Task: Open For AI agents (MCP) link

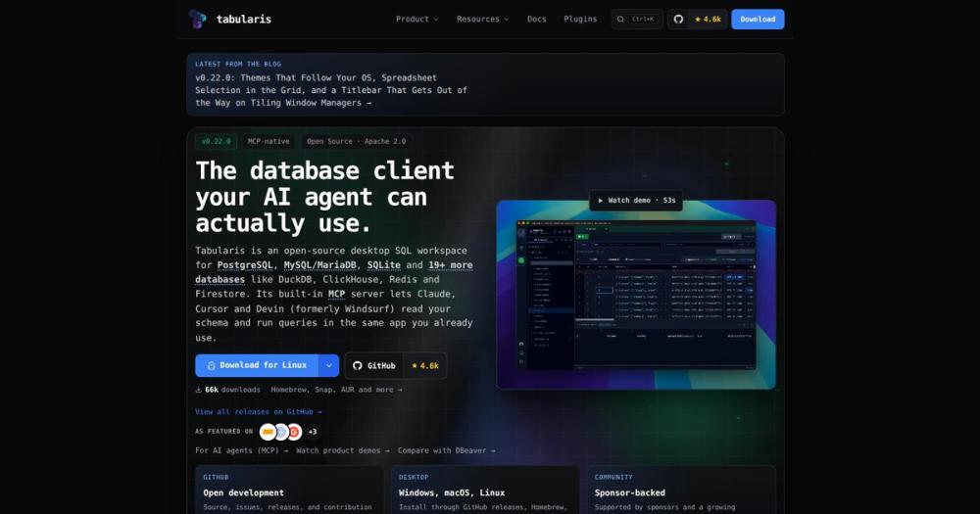Action: tap(241, 450)
